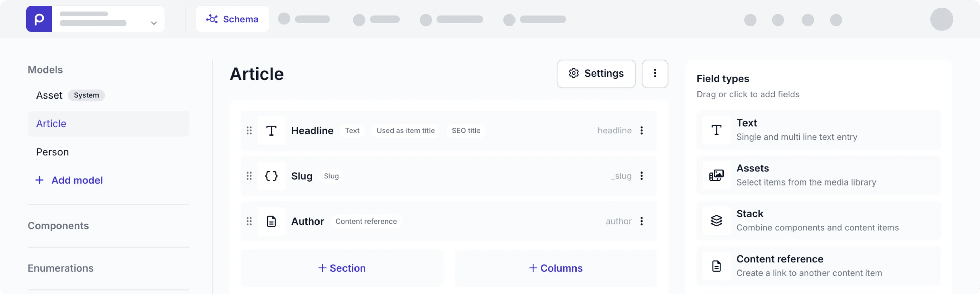Click the Slug field's braces icon

(271, 176)
